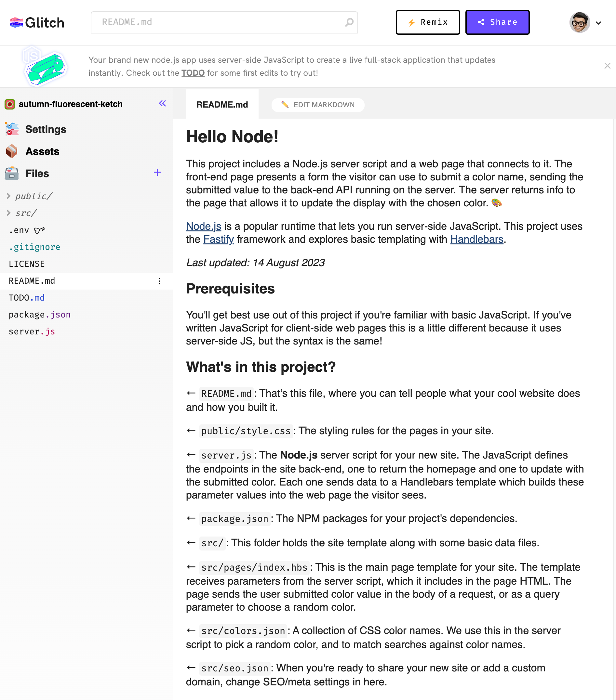Screen dimensions: 616x700
Task: Click the package.json inline code label
Action: [235, 519]
